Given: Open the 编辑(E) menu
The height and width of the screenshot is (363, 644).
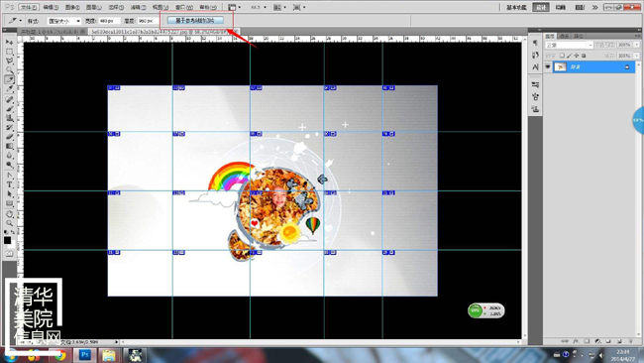Looking at the screenshot, I should click(x=51, y=7).
